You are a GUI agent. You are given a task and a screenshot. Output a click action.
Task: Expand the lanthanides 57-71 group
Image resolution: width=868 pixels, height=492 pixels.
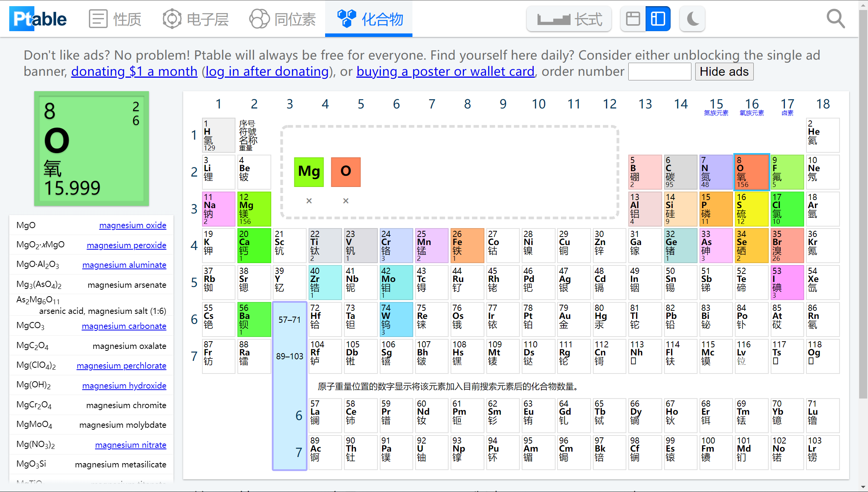pyautogui.click(x=289, y=320)
